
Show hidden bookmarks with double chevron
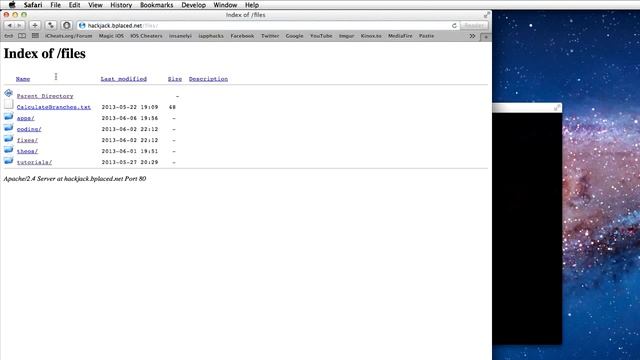[472, 36]
